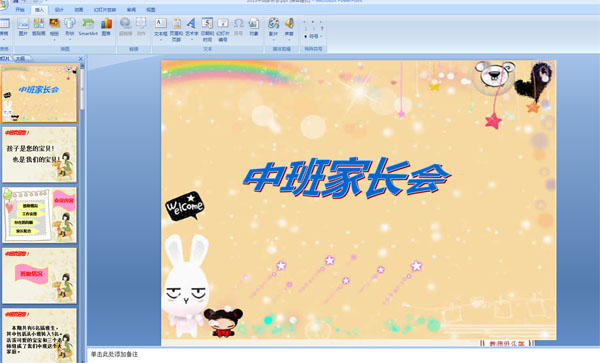
Task: Close the slide thumbnail pane
Action: (81, 59)
